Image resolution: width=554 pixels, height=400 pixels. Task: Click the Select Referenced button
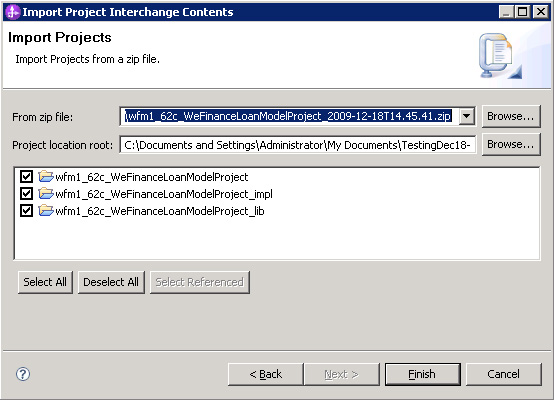click(200, 282)
